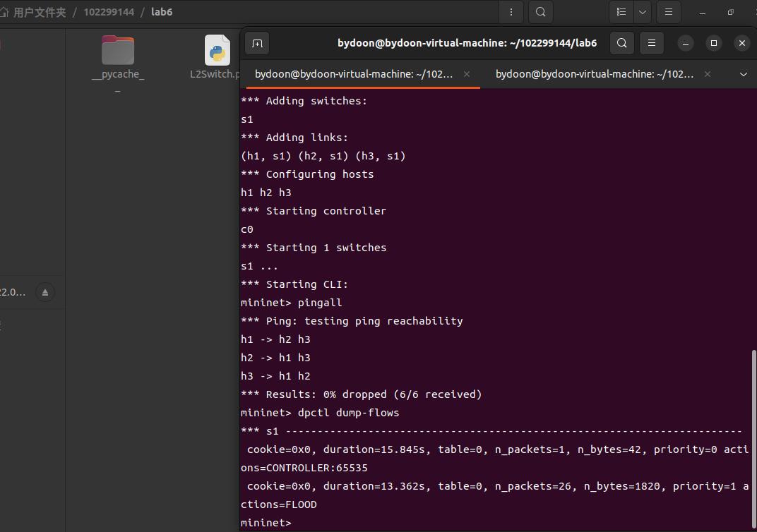Select the lab6 breadcrumb in path bar

162,12
